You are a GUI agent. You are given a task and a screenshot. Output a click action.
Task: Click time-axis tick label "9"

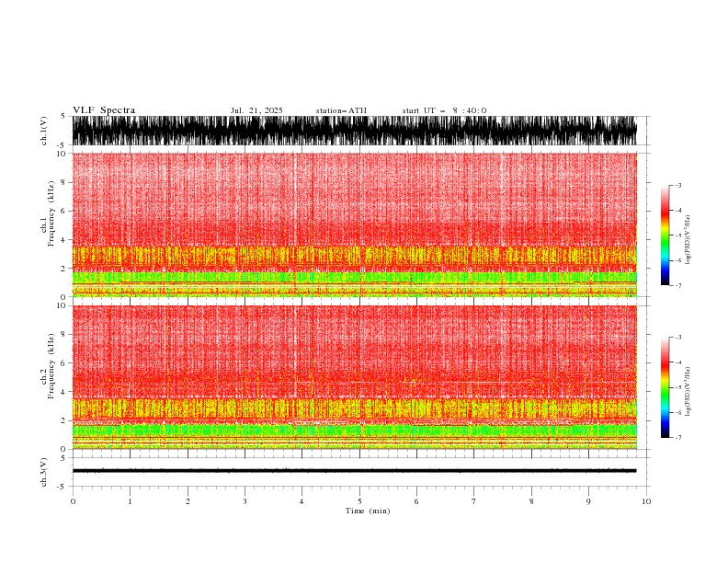pos(588,501)
